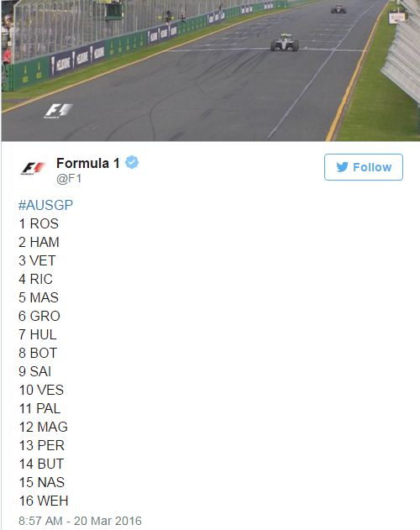Click the Twitter bird icon in Follow button
This screenshot has height=530, width=420.
pos(342,167)
